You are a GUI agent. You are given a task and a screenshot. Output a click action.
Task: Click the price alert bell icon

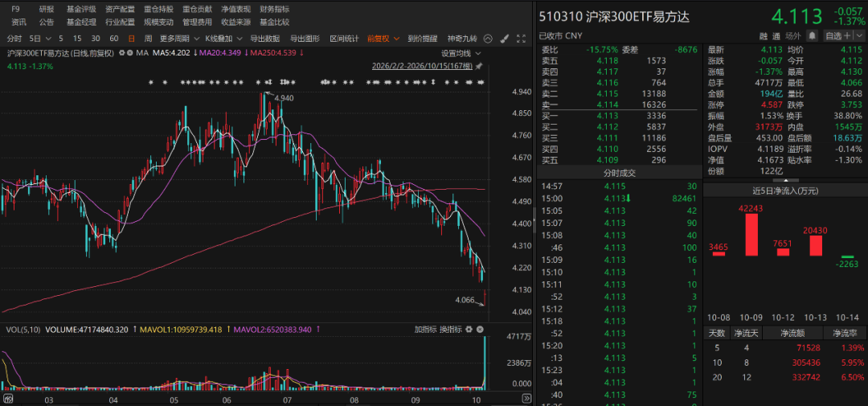point(812,36)
